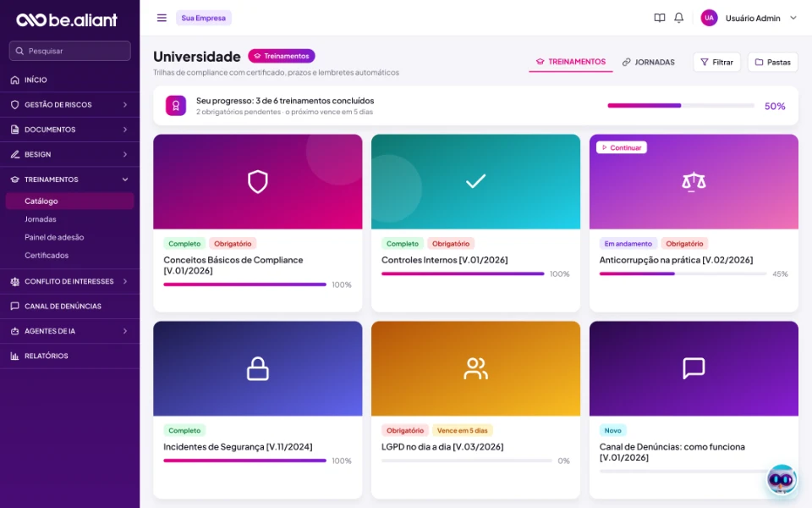Click Continuar on the Anticorrupção card
Viewport: 812px width, 508px height.
point(622,147)
